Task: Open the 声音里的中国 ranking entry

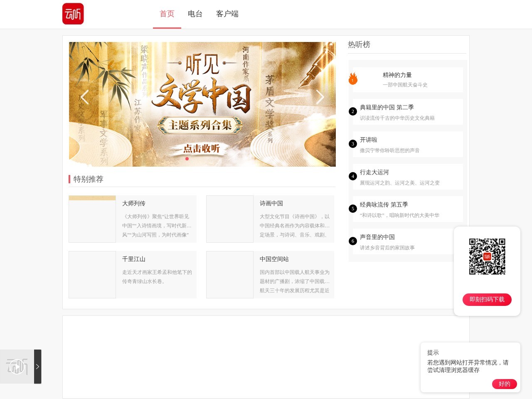Action: (377, 237)
